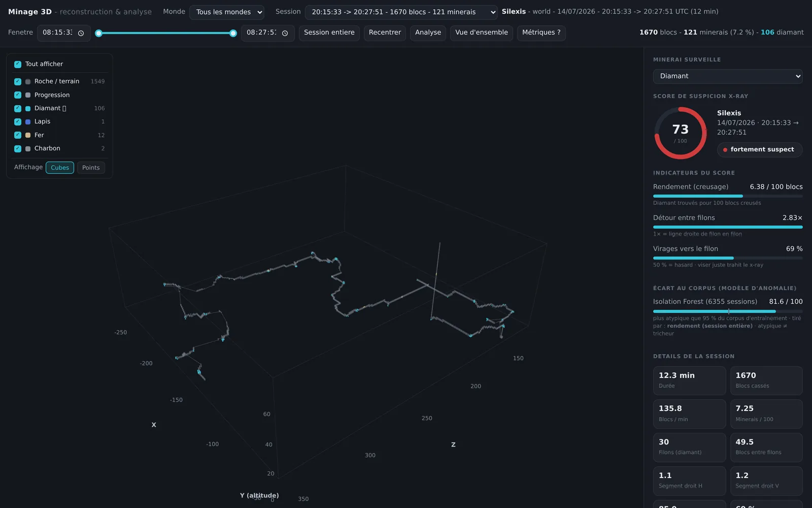This screenshot has width=812, height=508.
Task: Click the Vue d'ensemble button
Action: (482, 33)
